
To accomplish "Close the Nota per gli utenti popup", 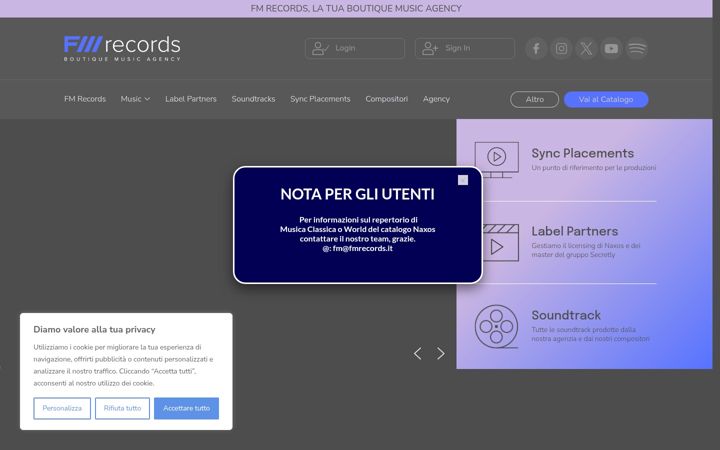I will point(463,180).
